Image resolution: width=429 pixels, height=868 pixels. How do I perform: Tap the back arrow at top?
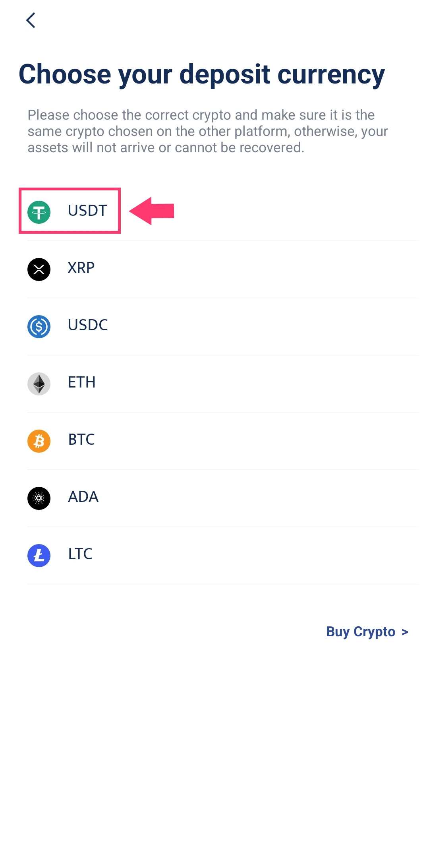31,20
